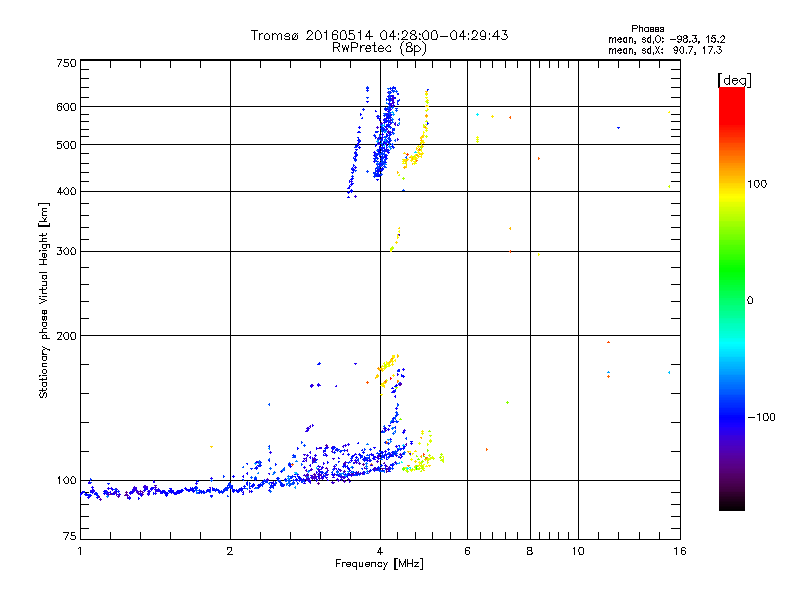Click the "Stationary phase Virtual Height [km]" axis label
Viewport: 800px width, 600px height.
tap(44, 300)
